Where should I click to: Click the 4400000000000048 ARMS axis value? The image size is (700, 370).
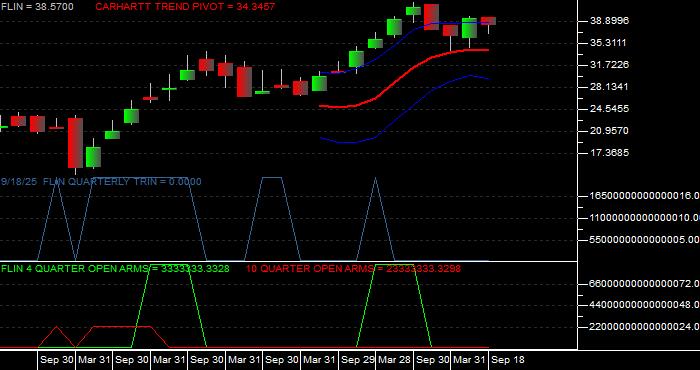click(645, 305)
